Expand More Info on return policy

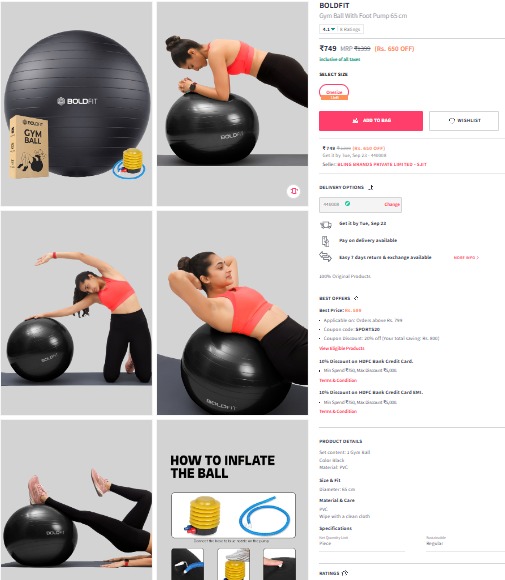tap(466, 257)
